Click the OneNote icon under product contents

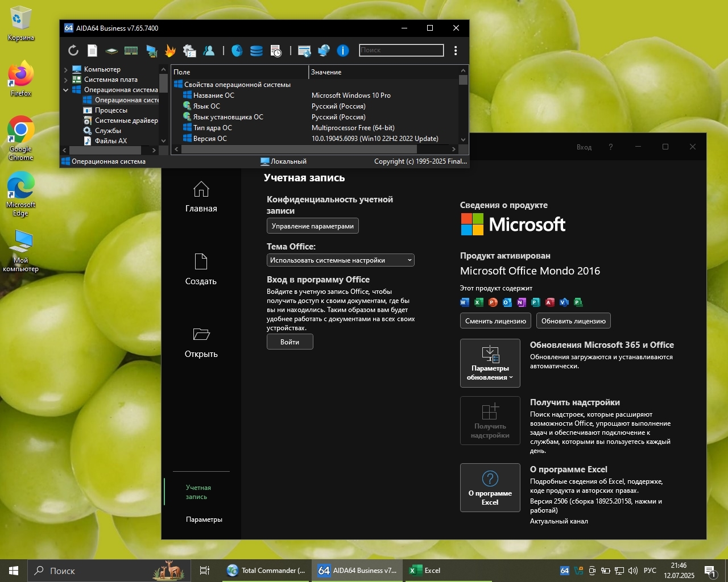522,302
